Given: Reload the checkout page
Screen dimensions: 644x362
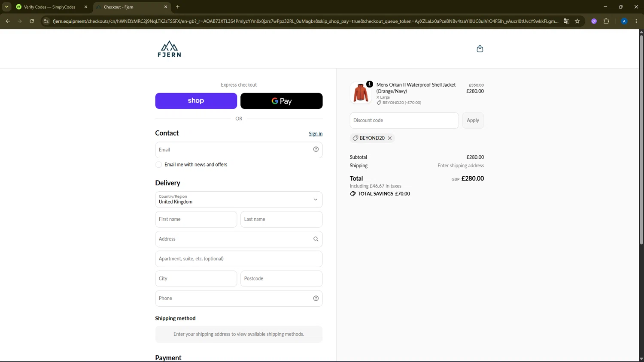Looking at the screenshot, I should [32, 21].
